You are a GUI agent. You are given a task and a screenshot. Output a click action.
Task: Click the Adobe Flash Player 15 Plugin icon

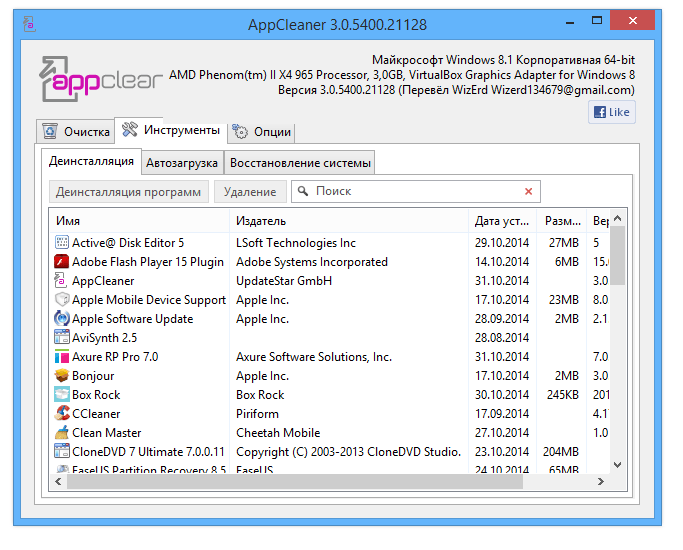[x=62, y=261]
